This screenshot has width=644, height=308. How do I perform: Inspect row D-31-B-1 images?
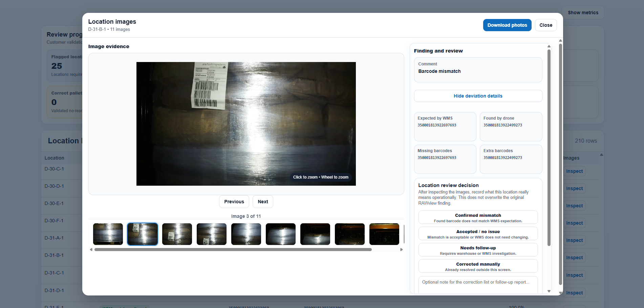pos(574,258)
